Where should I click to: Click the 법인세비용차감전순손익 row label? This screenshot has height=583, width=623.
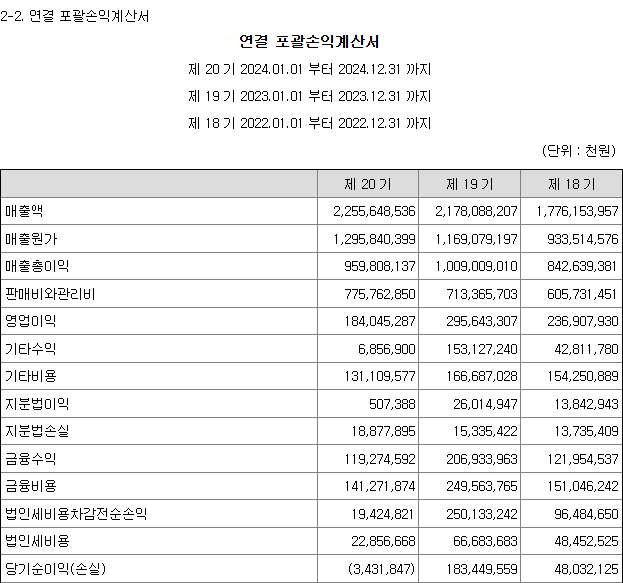[x=76, y=514]
